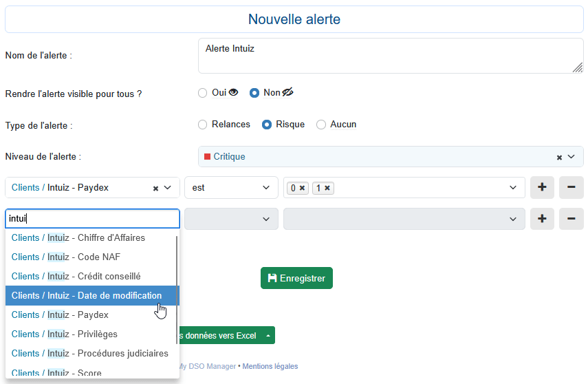The image size is (588, 384).
Task: Open the empty operator dropdown in second row
Action: (x=231, y=219)
